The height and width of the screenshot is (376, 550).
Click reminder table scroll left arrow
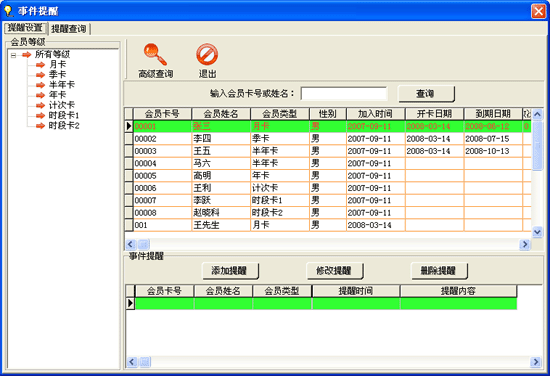pyautogui.click(x=132, y=362)
